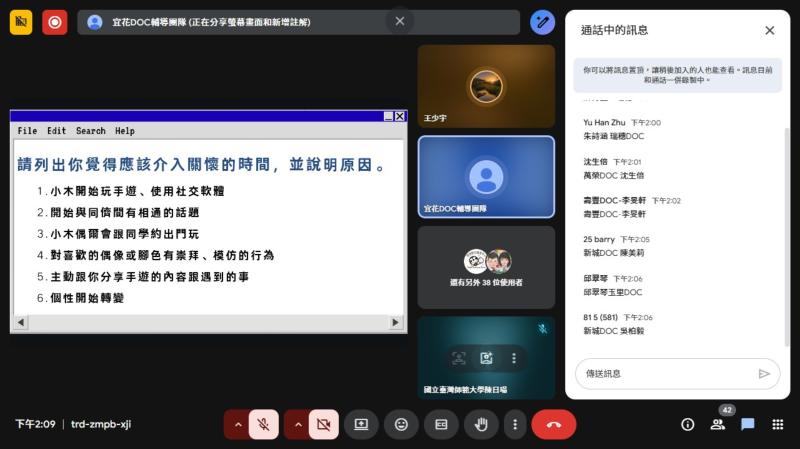Image resolution: width=800 pixels, height=449 pixels.
Task: Click chat message 邱翠琴玉里DOC
Action: (613, 292)
